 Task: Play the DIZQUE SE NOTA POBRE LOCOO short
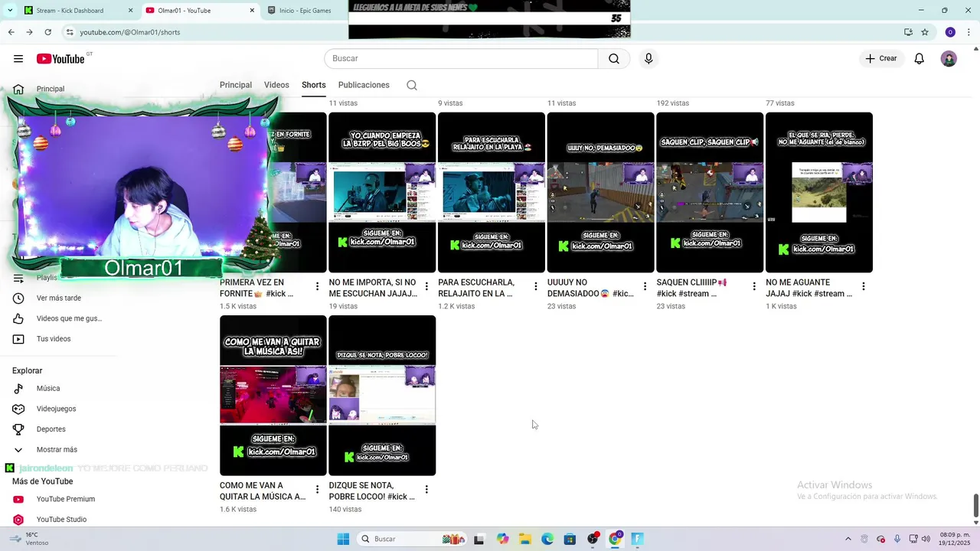pyautogui.click(x=382, y=395)
